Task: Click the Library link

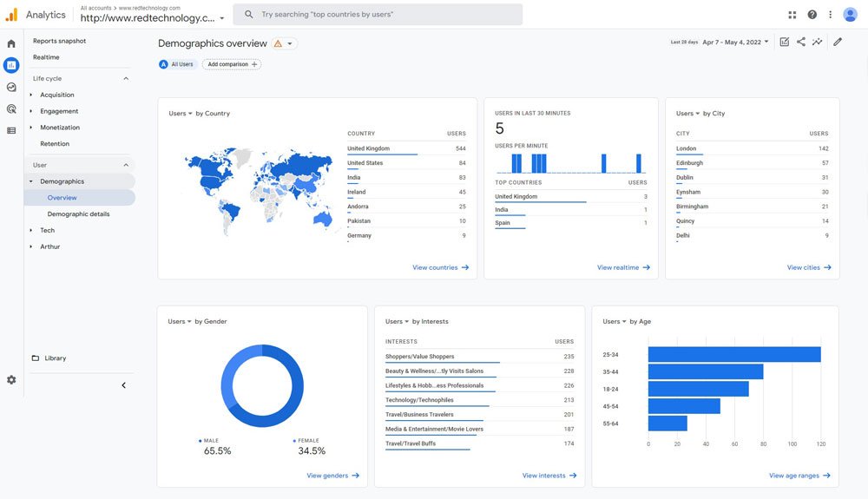Action: click(56, 358)
